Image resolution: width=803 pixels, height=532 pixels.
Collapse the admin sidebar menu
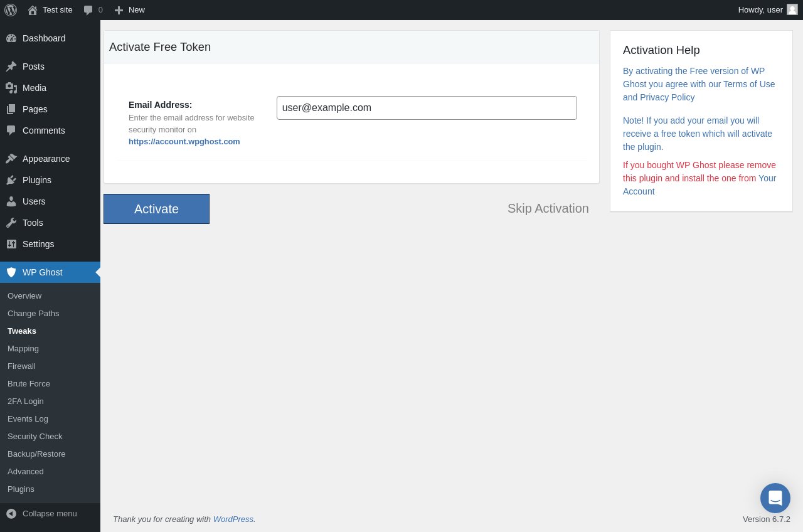42,513
